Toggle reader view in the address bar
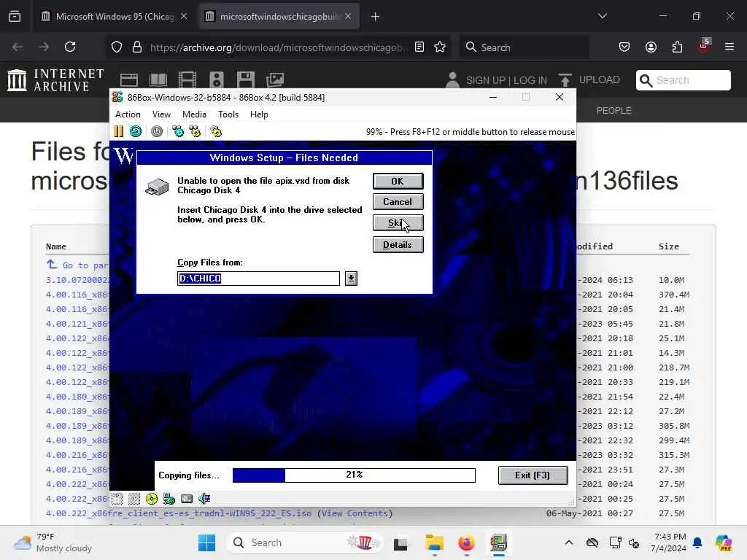This screenshot has height=560, width=747. click(x=419, y=47)
